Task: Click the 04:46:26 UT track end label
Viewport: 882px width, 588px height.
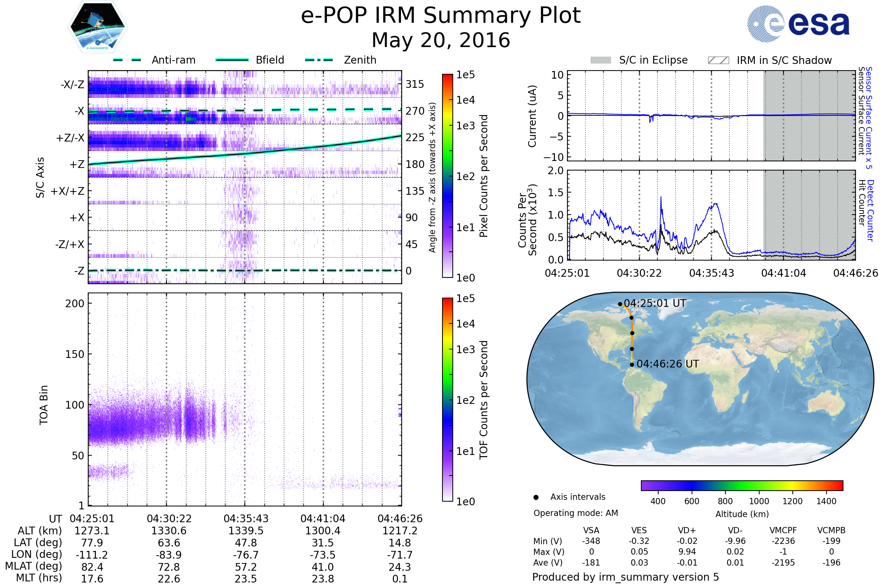Action: click(x=667, y=364)
